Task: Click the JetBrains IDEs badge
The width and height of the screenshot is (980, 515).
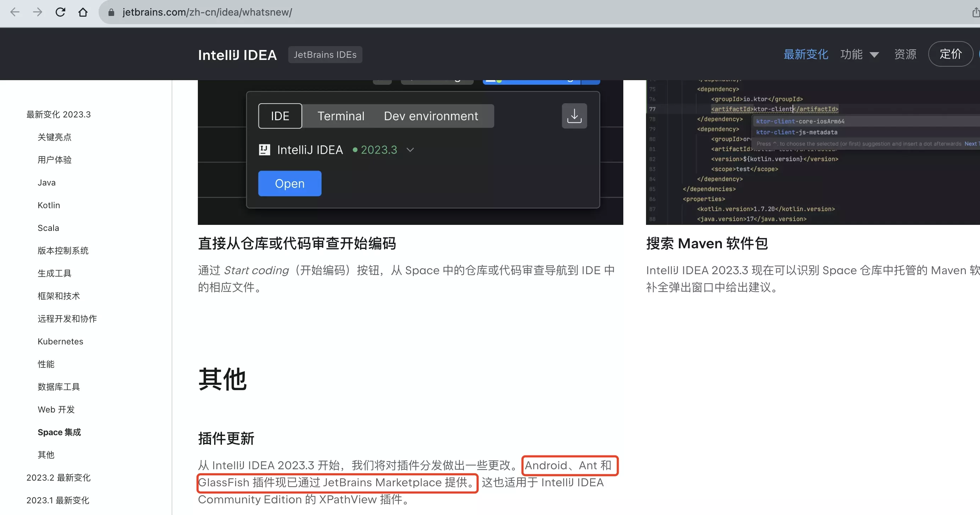Action: (325, 54)
